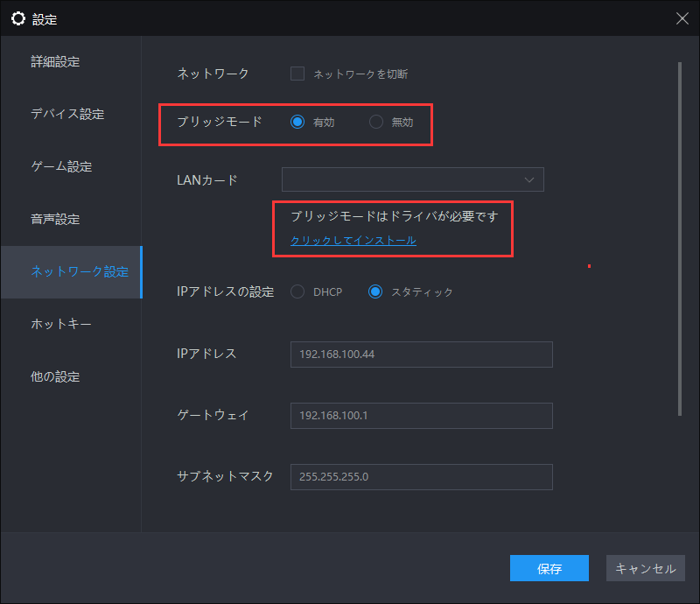
Task: Click the 保存 button
Action: pos(549,568)
